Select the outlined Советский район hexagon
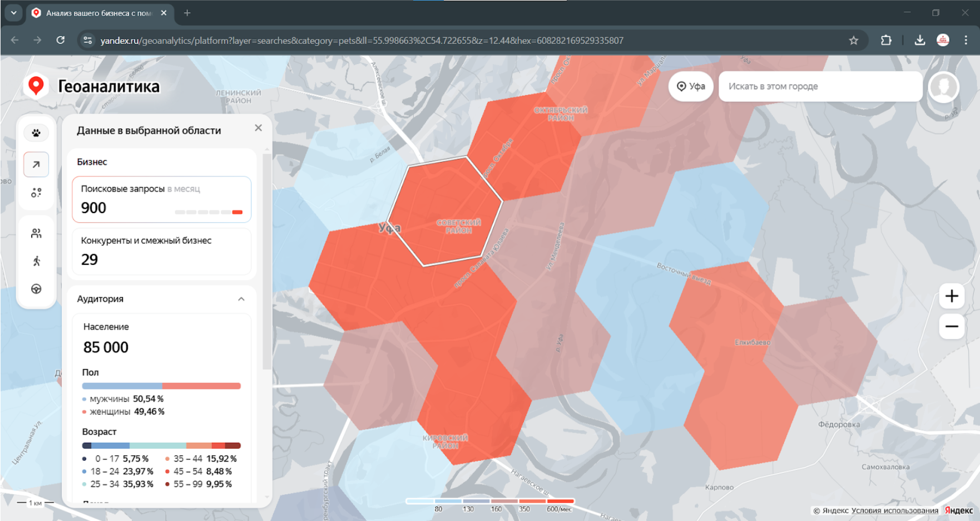Screen dimensions: 980x521 tap(445, 212)
